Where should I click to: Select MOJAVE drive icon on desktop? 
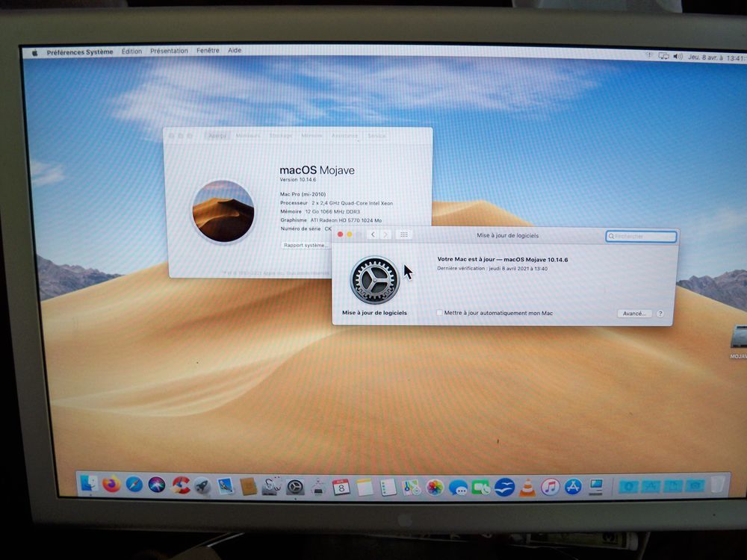739,337
